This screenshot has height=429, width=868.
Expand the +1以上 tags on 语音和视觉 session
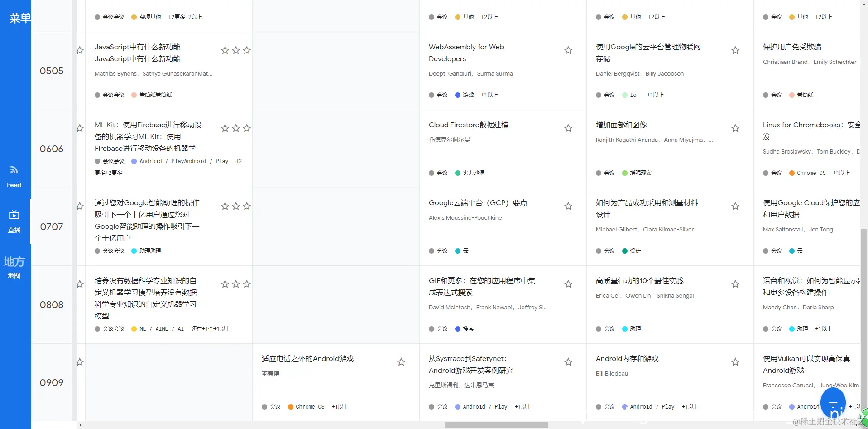(x=823, y=329)
